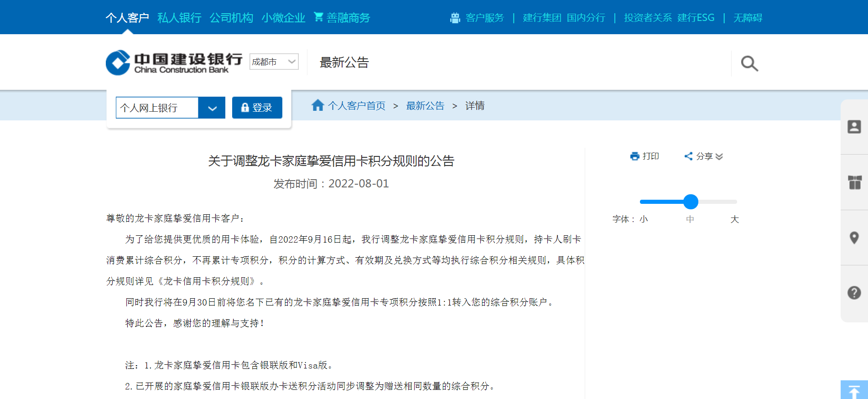
Task: Click the printer icon
Action: [x=634, y=156]
